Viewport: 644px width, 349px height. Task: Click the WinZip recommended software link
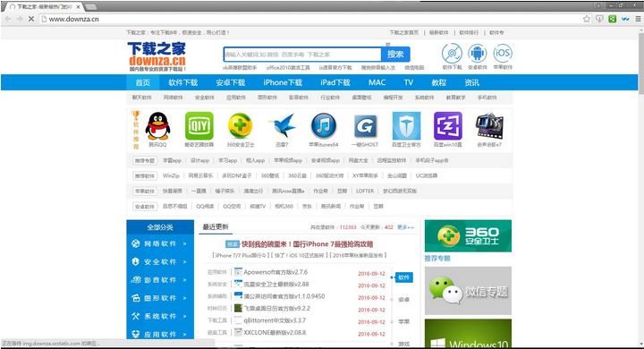(x=171, y=175)
